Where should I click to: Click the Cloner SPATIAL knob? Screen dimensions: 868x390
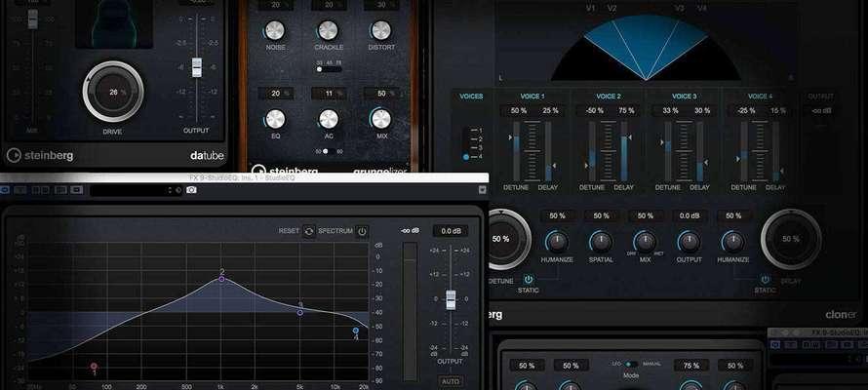(x=601, y=242)
